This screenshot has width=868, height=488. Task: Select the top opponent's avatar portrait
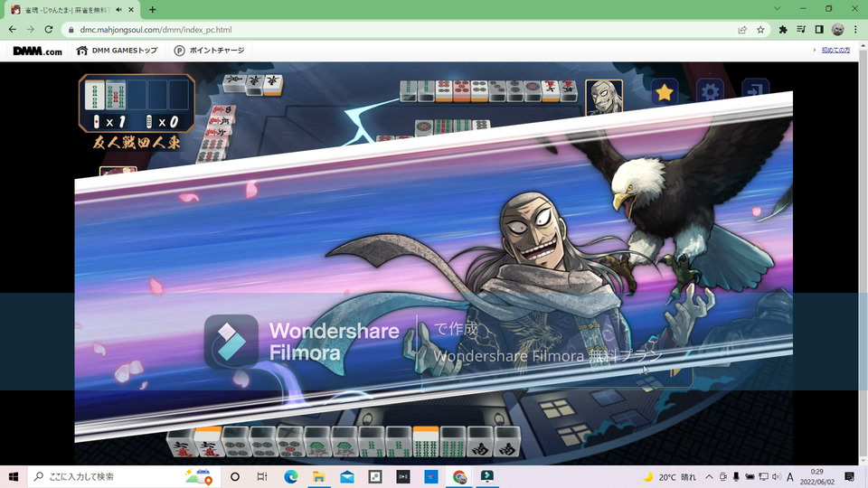click(604, 97)
